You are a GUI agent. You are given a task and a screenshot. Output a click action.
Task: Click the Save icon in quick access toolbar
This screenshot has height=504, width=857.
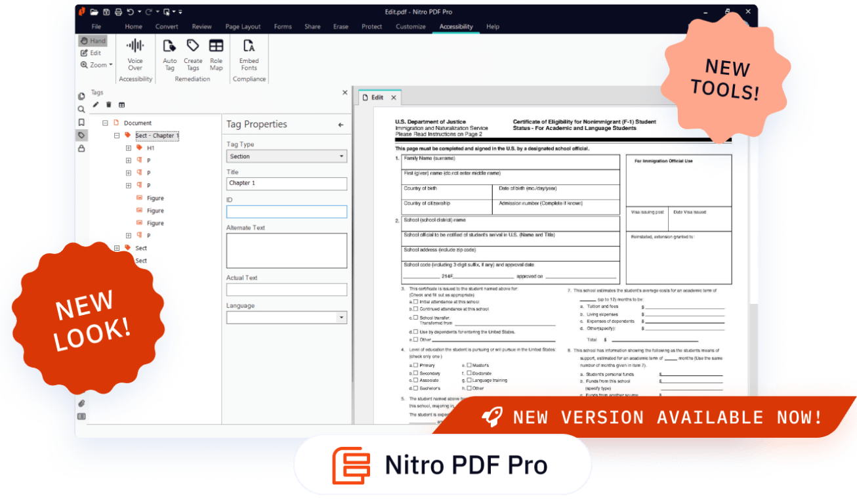pos(106,12)
